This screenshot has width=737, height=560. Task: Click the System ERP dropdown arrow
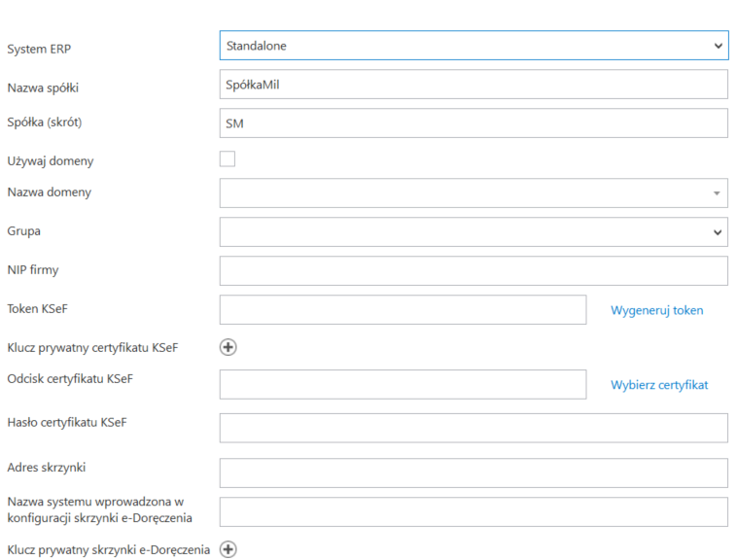pyautogui.click(x=718, y=46)
